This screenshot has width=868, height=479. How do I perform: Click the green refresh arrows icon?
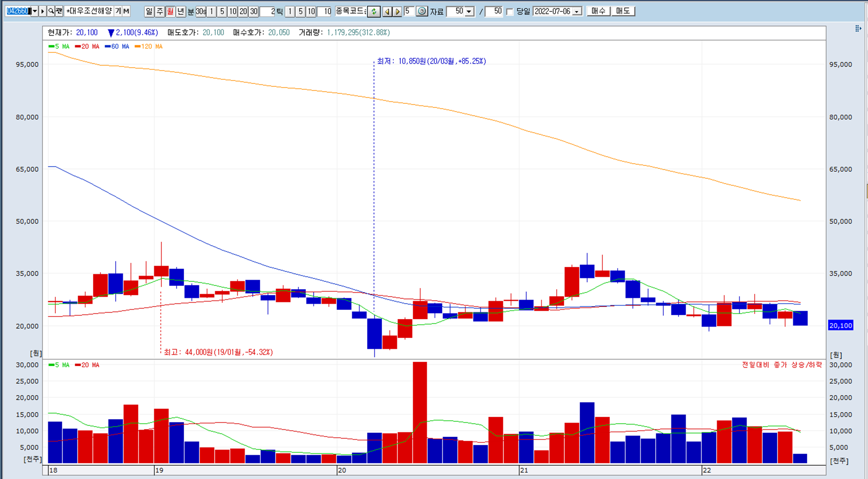(x=374, y=12)
